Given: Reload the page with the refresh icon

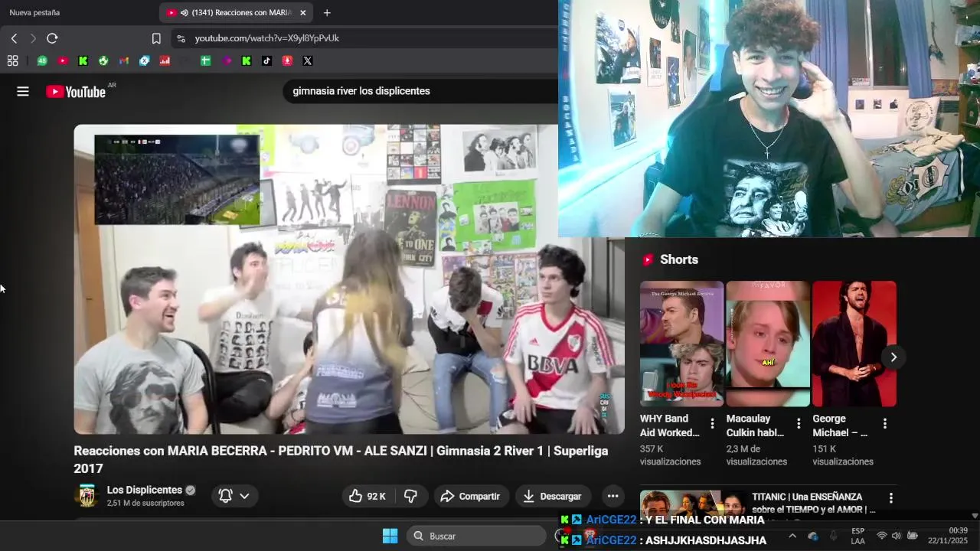Looking at the screenshot, I should tap(52, 38).
